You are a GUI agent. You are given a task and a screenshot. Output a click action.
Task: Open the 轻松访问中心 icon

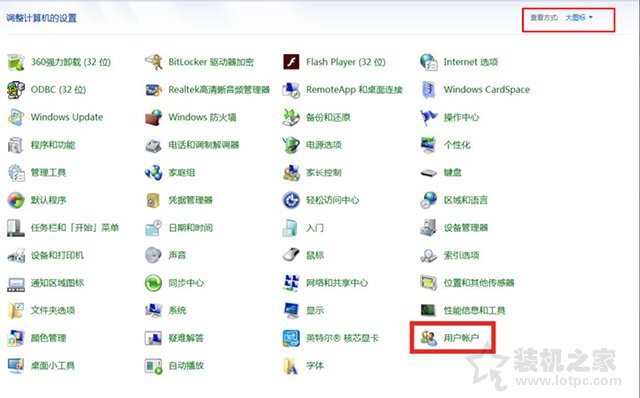click(291, 200)
